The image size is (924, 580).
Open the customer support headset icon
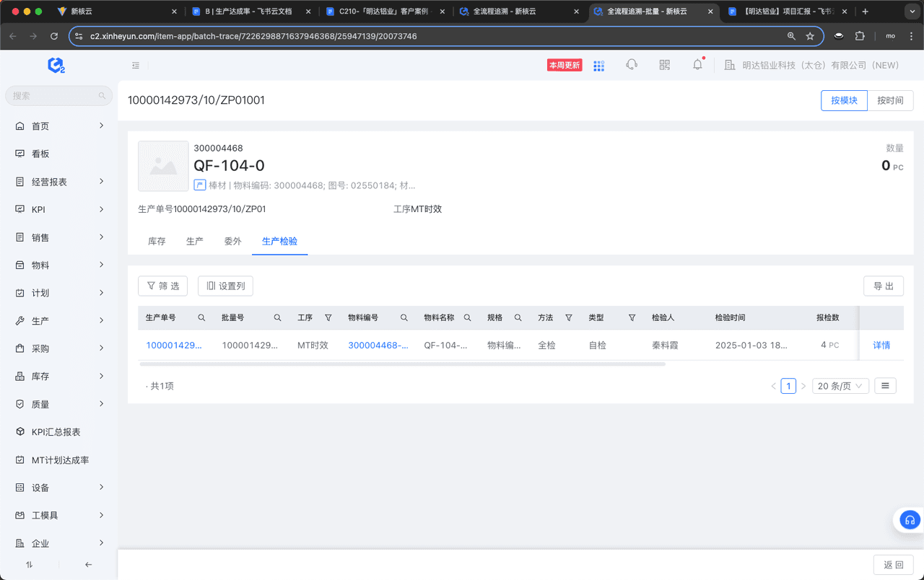pos(632,65)
